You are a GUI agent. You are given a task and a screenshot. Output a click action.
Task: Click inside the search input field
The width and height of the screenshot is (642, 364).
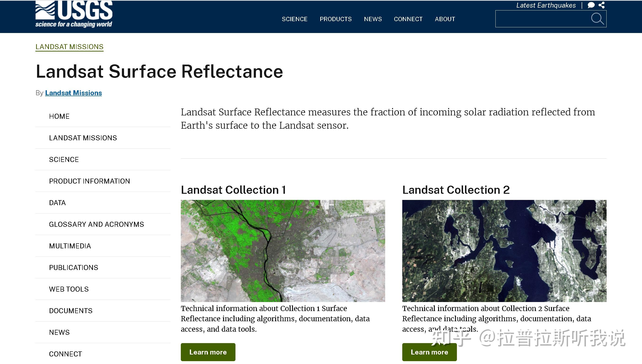pyautogui.click(x=538, y=19)
